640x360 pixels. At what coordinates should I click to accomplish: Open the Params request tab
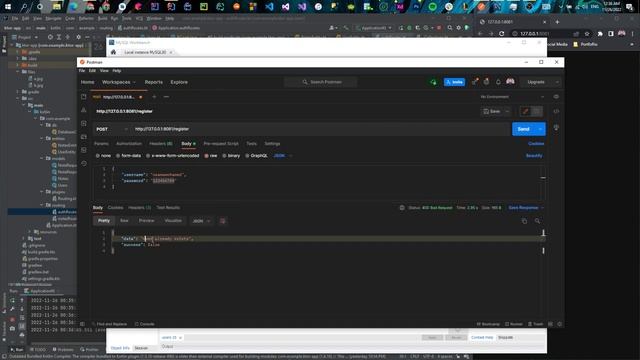(101, 144)
